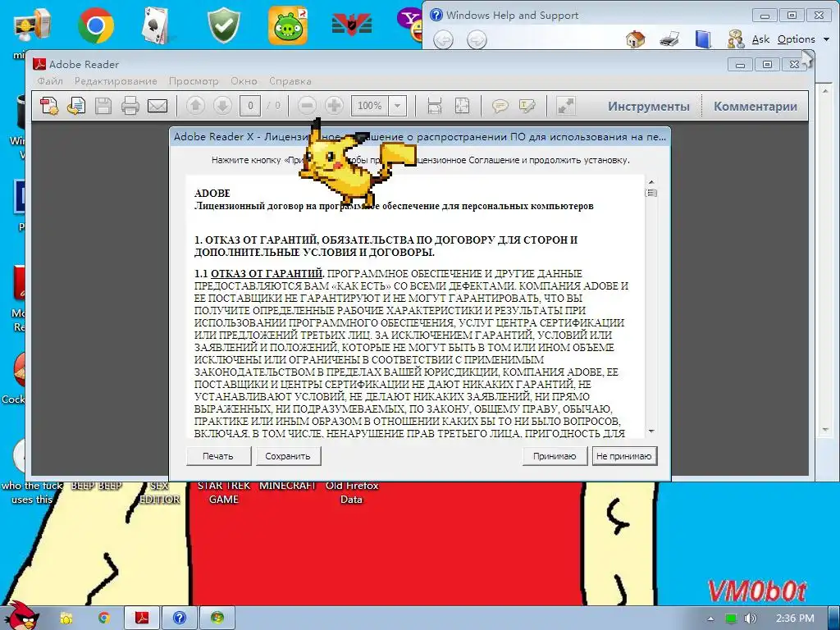
Task: Open the Справка menu
Action: pyautogui.click(x=290, y=81)
